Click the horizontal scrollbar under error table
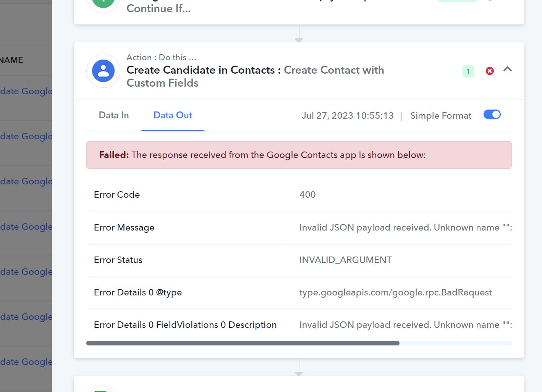 click(x=243, y=343)
